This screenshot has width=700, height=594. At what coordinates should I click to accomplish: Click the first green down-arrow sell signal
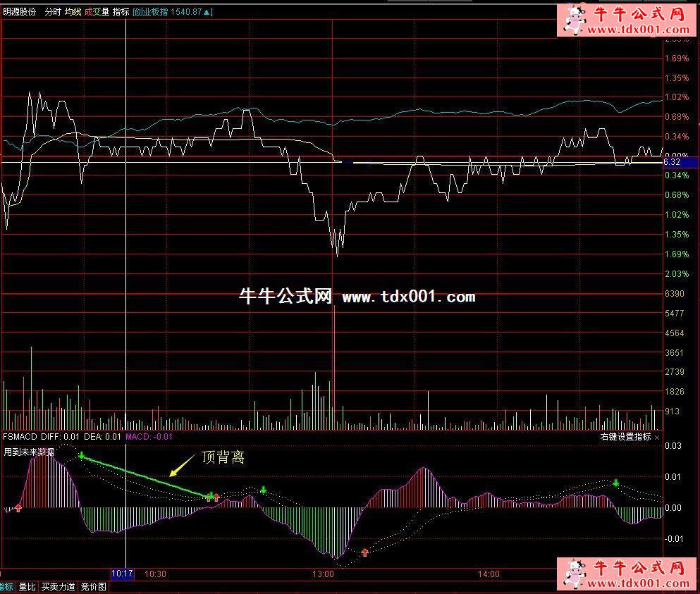coord(82,456)
